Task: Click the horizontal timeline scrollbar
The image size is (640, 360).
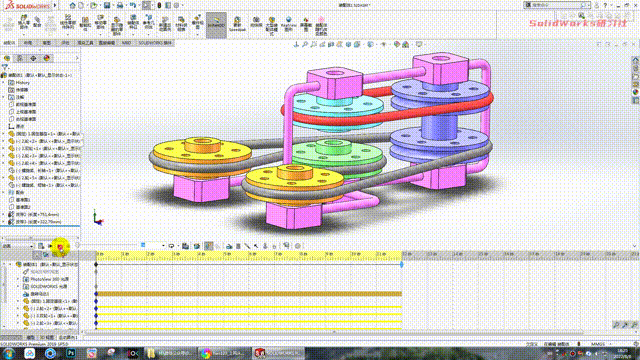Action: point(335,332)
